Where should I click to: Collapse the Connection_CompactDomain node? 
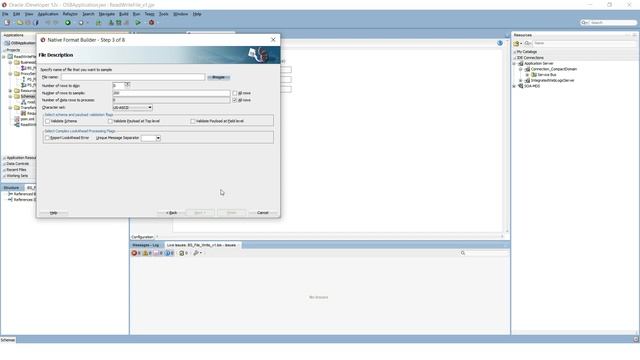[x=521, y=69]
